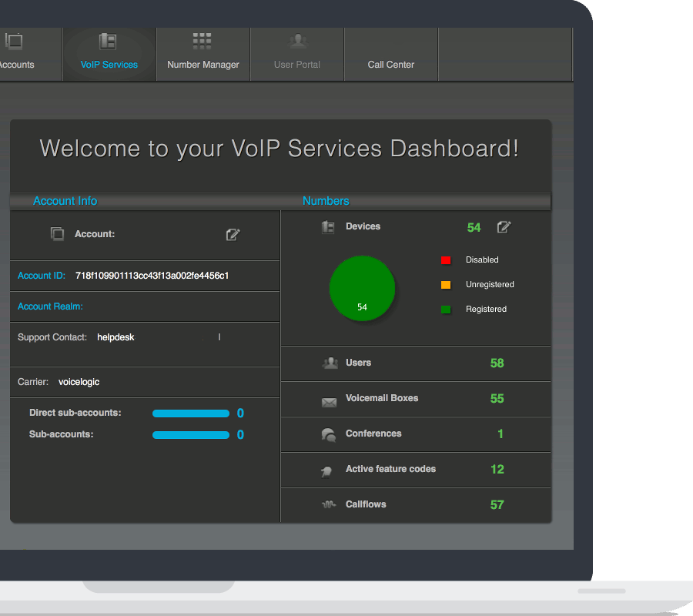
Task: Click the Numbers heading
Action: click(x=326, y=201)
